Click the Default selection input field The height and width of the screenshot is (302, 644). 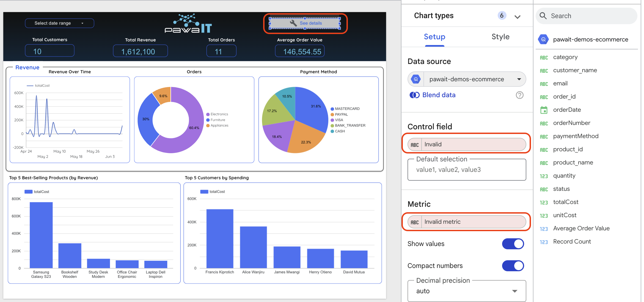pyautogui.click(x=466, y=169)
